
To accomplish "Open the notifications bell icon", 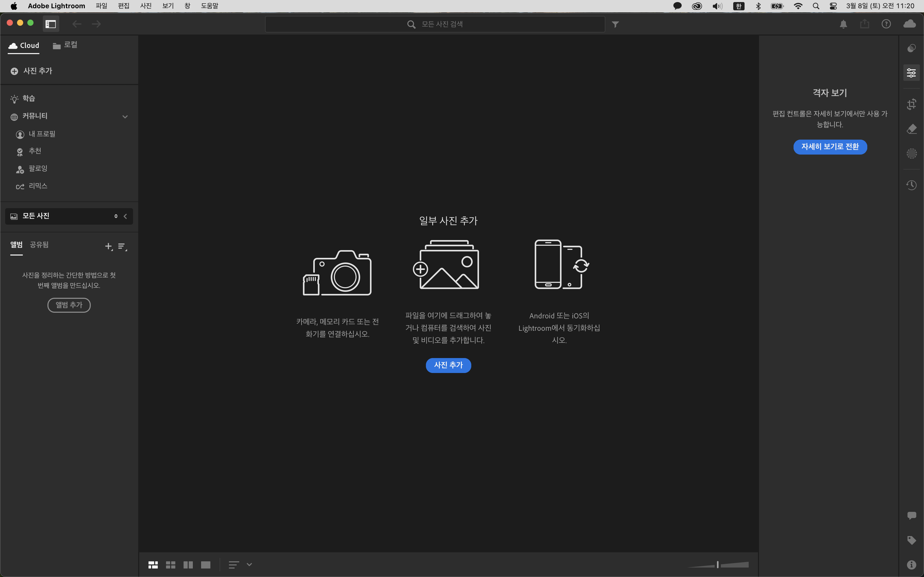I will tap(844, 24).
